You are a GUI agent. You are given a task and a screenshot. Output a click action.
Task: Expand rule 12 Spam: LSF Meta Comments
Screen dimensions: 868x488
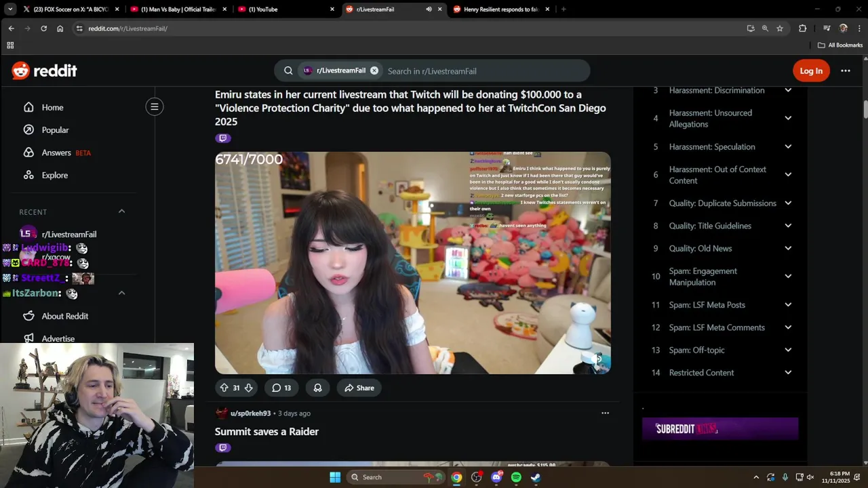coord(788,327)
